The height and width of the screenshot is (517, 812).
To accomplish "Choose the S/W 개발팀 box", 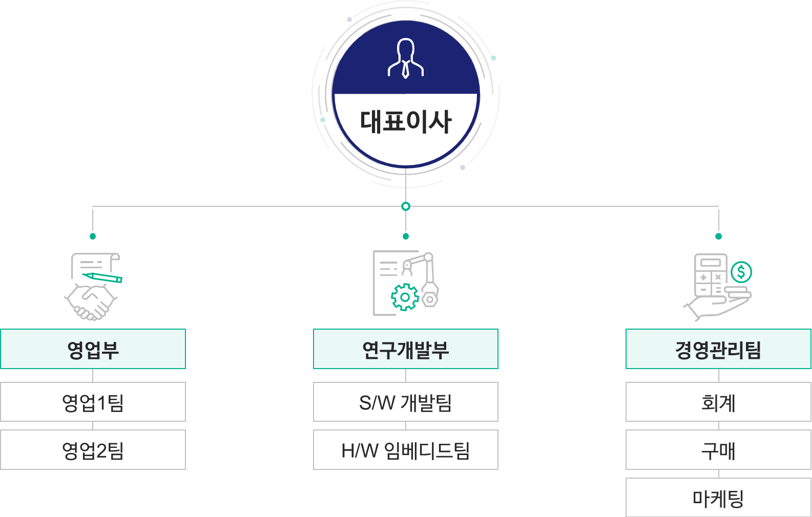I will (406, 402).
